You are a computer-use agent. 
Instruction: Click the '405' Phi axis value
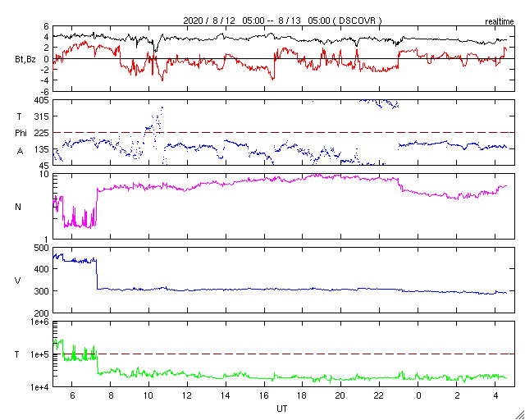pyautogui.click(x=42, y=100)
